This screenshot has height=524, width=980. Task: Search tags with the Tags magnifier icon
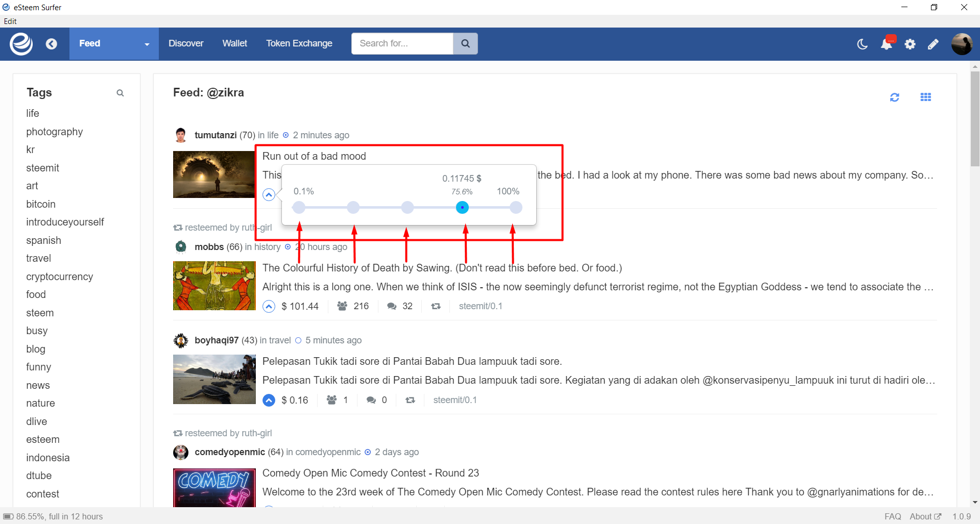click(120, 93)
